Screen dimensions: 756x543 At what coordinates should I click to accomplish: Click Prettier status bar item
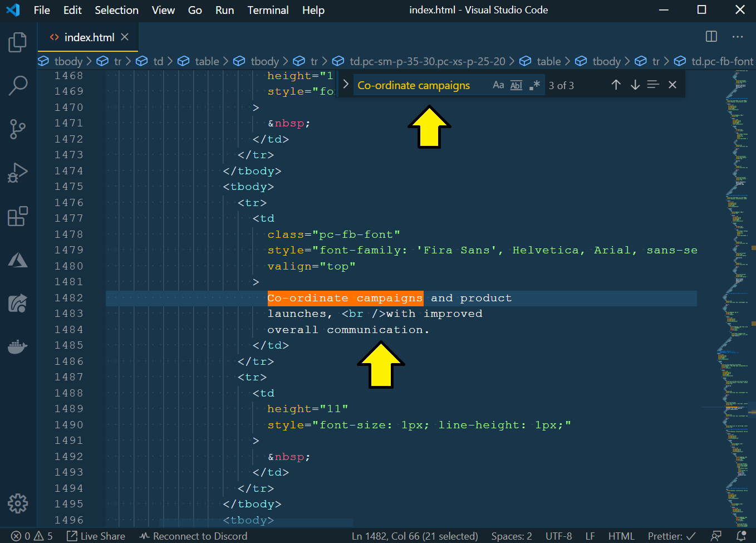[x=672, y=536]
